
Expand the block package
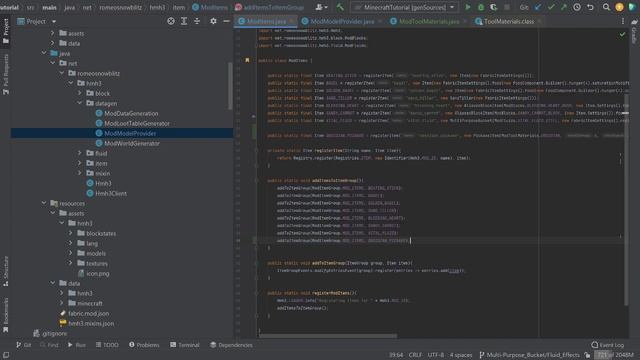[x=80, y=93]
